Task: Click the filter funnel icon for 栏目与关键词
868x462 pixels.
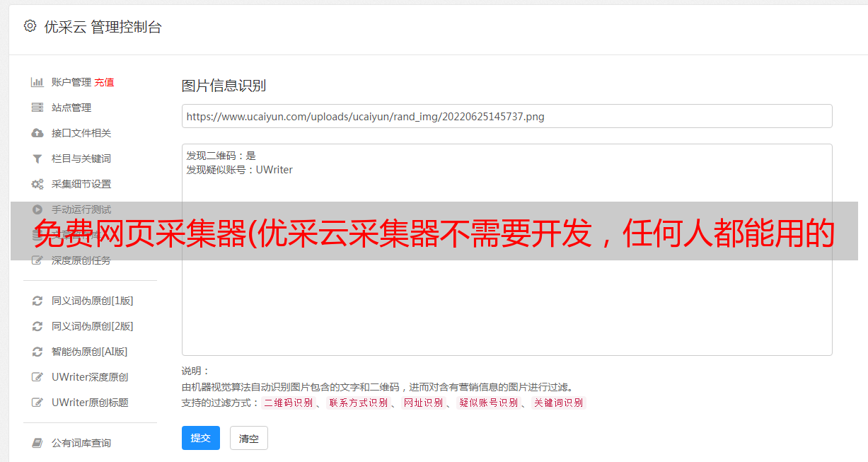Action: click(x=37, y=158)
